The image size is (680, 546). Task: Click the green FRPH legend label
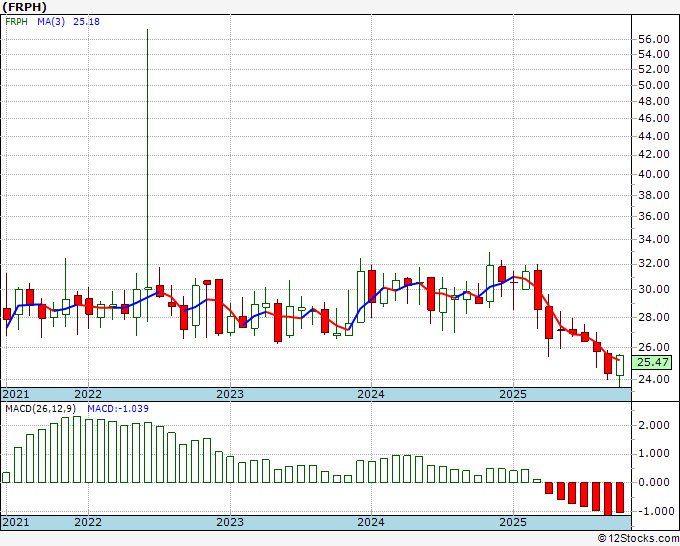click(16, 21)
